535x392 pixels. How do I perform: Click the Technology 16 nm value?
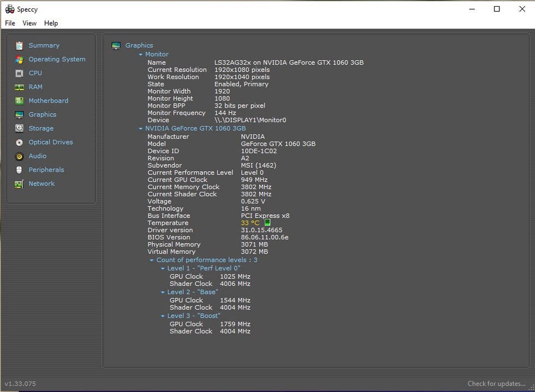point(251,209)
